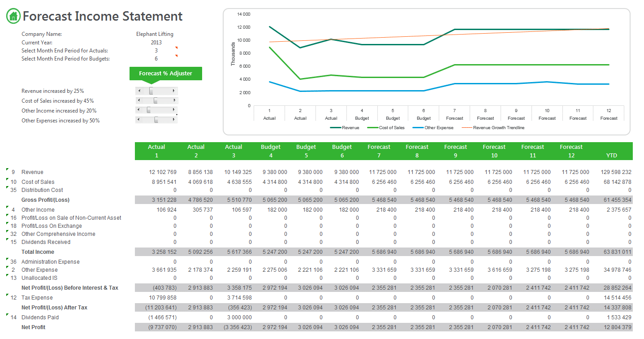Click the Revenue legend entry in the chart
644x339 pixels.
coord(345,128)
